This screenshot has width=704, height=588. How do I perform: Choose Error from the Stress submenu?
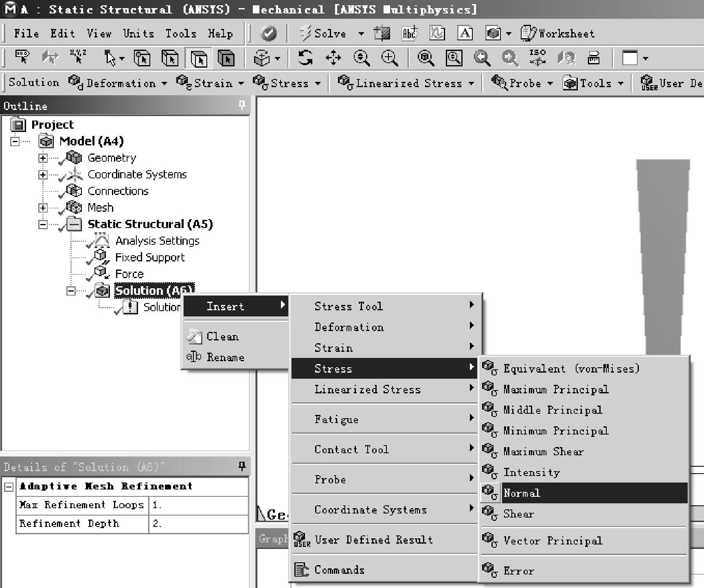pyautogui.click(x=584, y=570)
